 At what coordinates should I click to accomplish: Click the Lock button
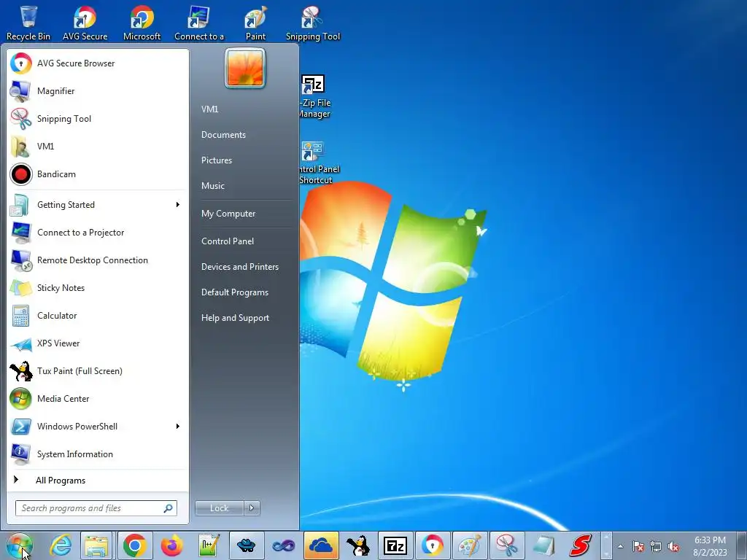click(219, 508)
